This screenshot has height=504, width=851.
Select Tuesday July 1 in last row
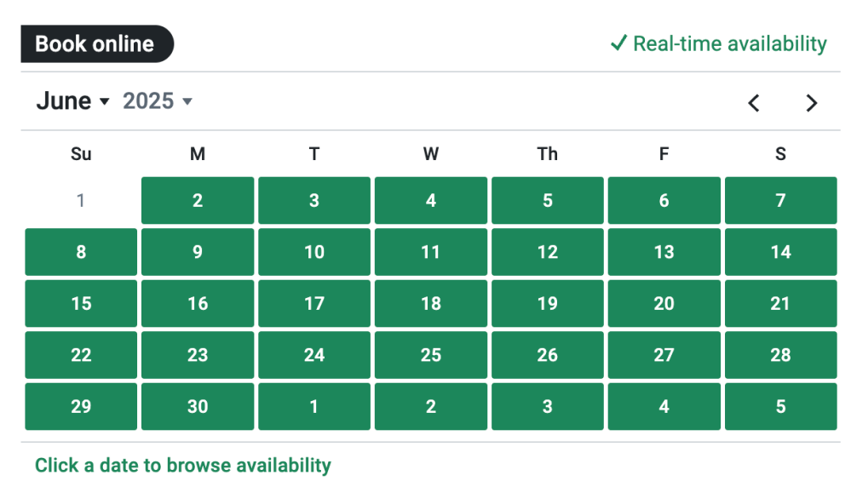coord(314,407)
